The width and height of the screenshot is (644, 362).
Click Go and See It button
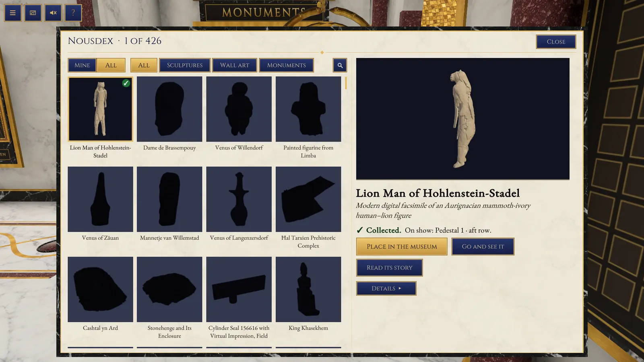point(483,247)
